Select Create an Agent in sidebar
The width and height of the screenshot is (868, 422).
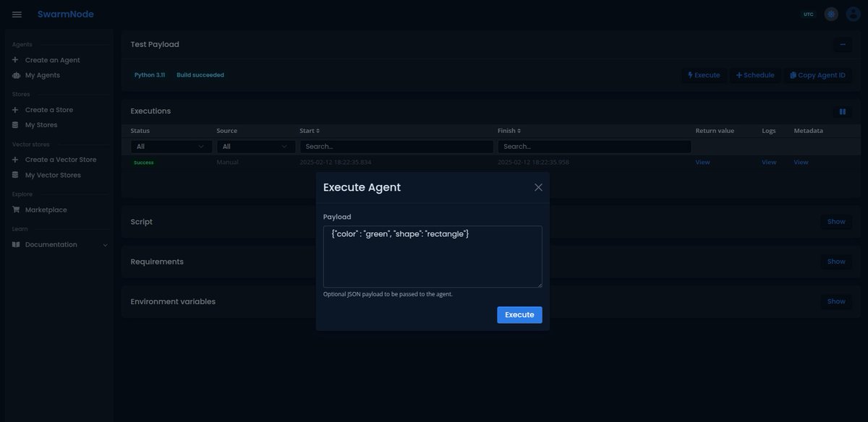click(x=52, y=60)
